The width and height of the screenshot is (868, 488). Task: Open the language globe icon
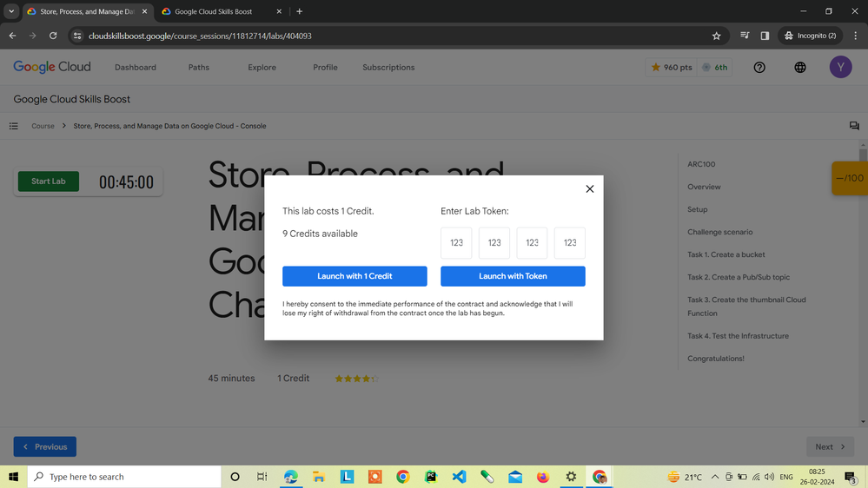[800, 68]
